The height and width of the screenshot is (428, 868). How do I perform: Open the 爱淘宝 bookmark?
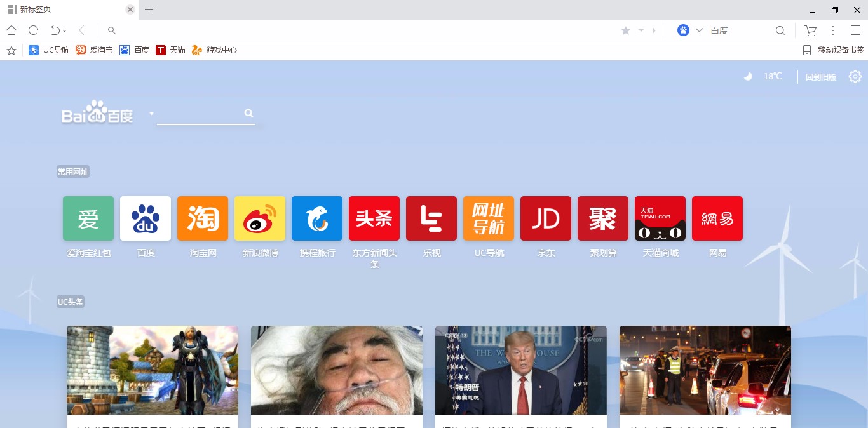(x=94, y=50)
